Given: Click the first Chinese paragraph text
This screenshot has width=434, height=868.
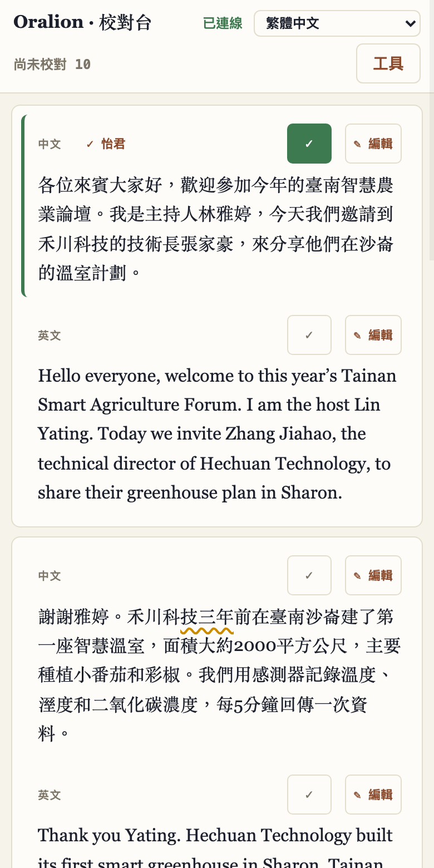Looking at the screenshot, I should pos(216,229).
